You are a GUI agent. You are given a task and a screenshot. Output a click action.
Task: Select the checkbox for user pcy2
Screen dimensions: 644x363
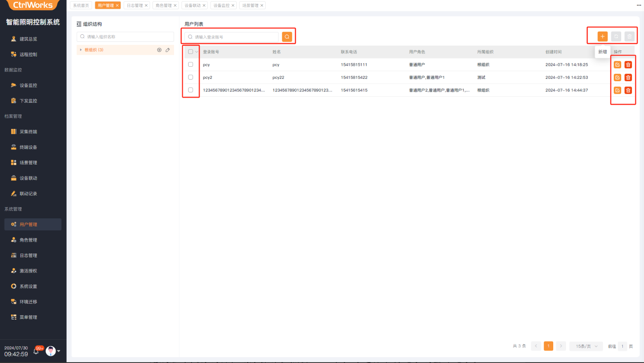(x=191, y=77)
